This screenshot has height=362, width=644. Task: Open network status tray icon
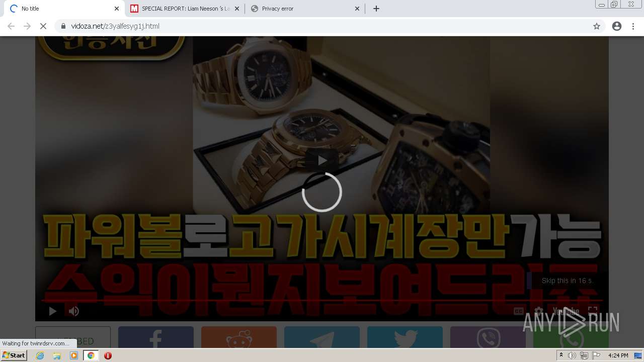[584, 355]
